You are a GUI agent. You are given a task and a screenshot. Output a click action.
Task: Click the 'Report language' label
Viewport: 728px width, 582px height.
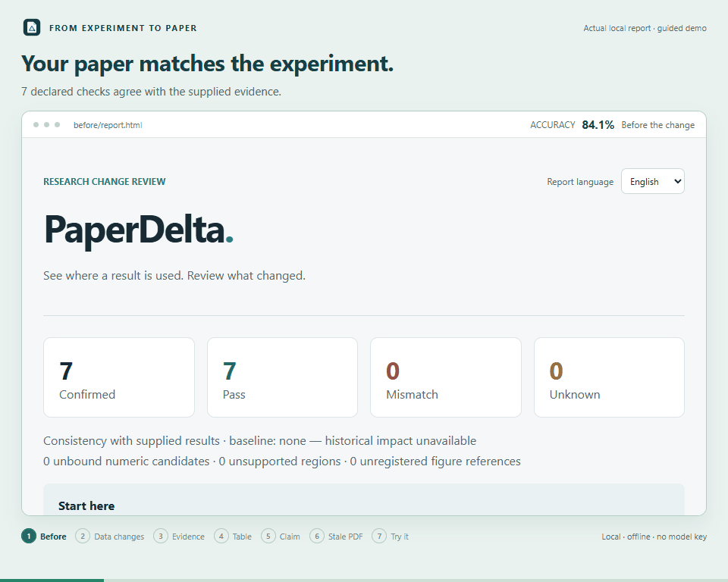(580, 182)
